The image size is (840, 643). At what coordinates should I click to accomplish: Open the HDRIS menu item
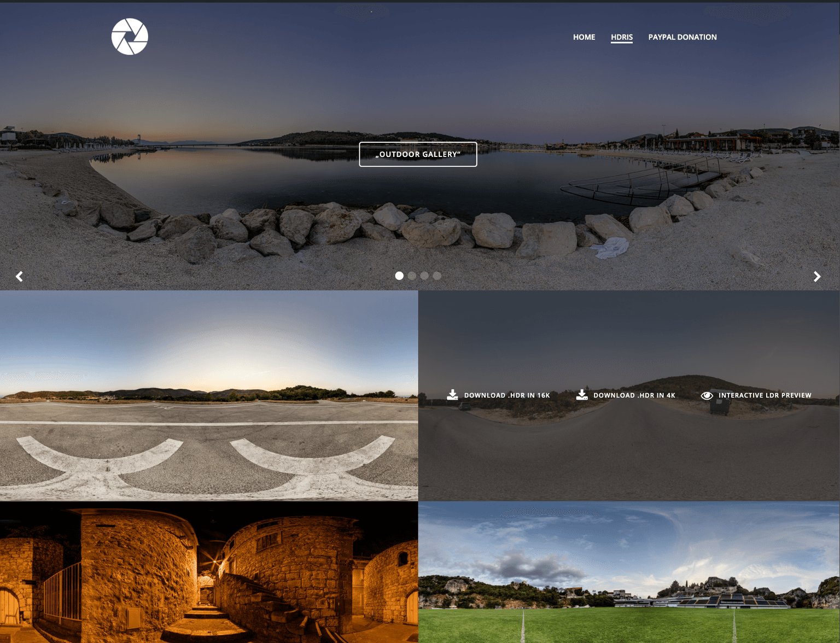(x=621, y=37)
